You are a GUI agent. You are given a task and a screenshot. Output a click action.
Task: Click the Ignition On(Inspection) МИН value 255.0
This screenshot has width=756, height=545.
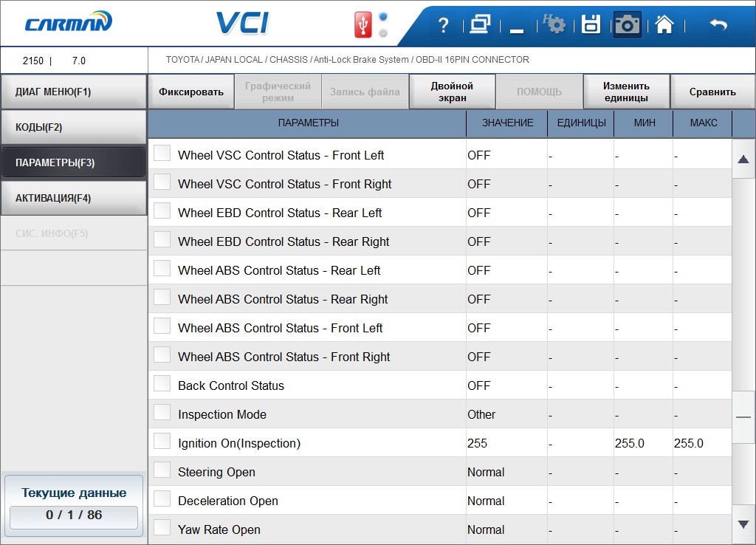click(x=629, y=443)
